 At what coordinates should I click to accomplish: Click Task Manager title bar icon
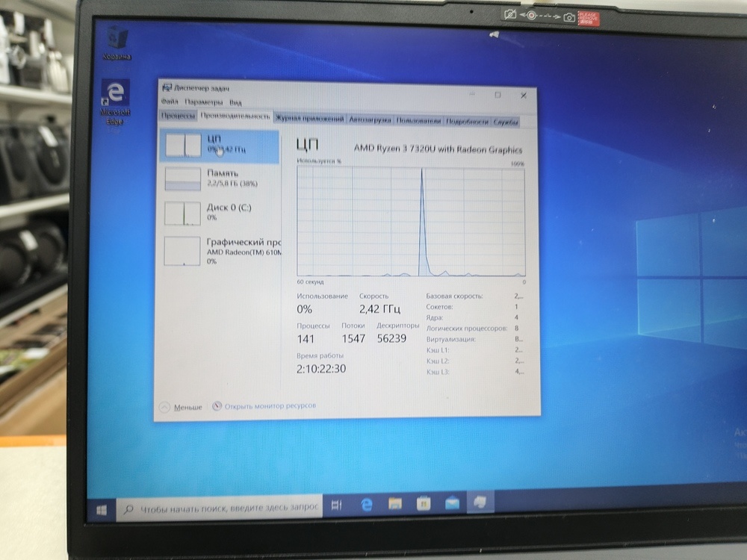point(167,87)
